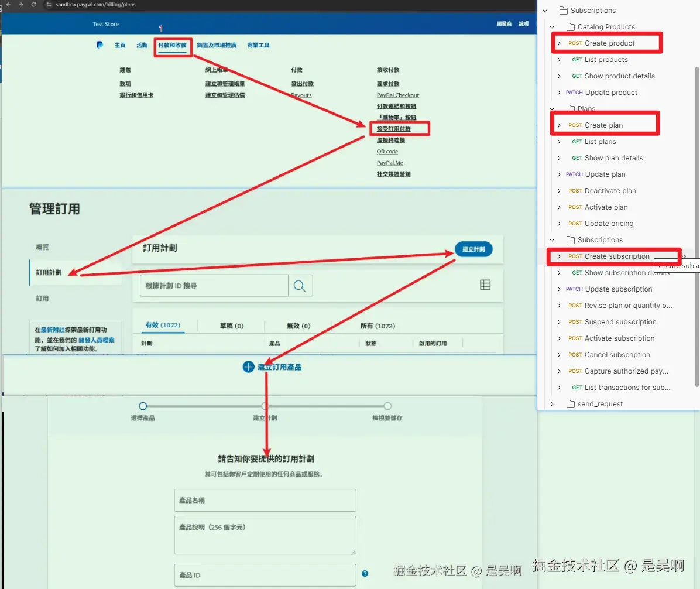The image size is (700, 589).
Task: Click the top Subscriptions folder icon
Action: (x=564, y=11)
